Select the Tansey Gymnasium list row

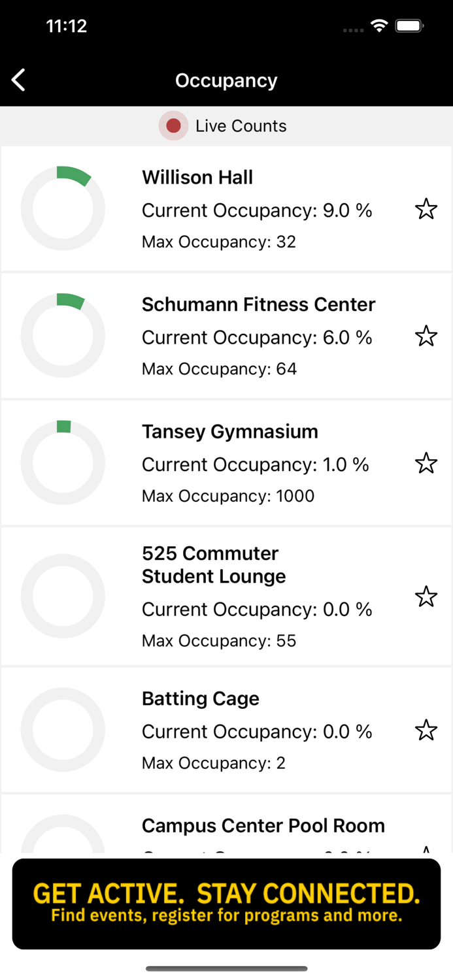(226, 462)
